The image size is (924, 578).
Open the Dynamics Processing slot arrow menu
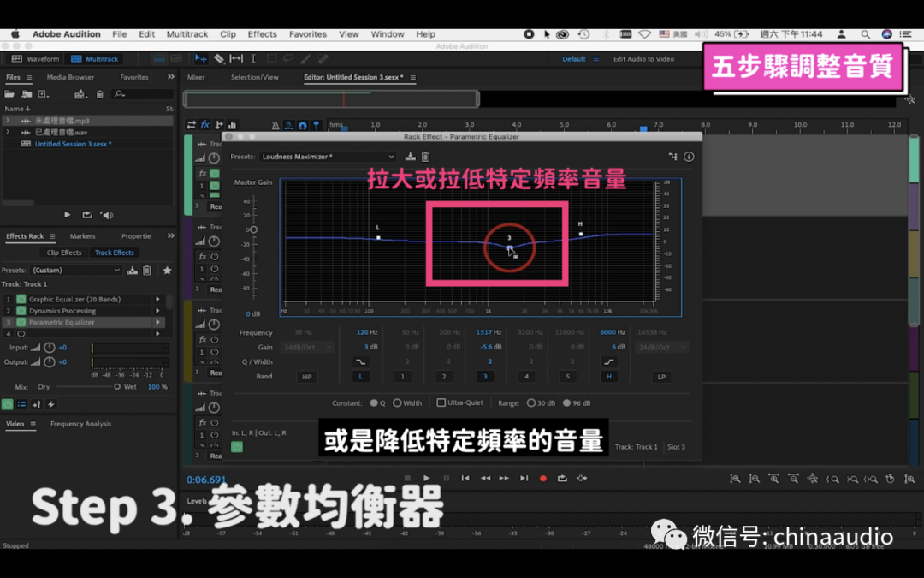(157, 311)
